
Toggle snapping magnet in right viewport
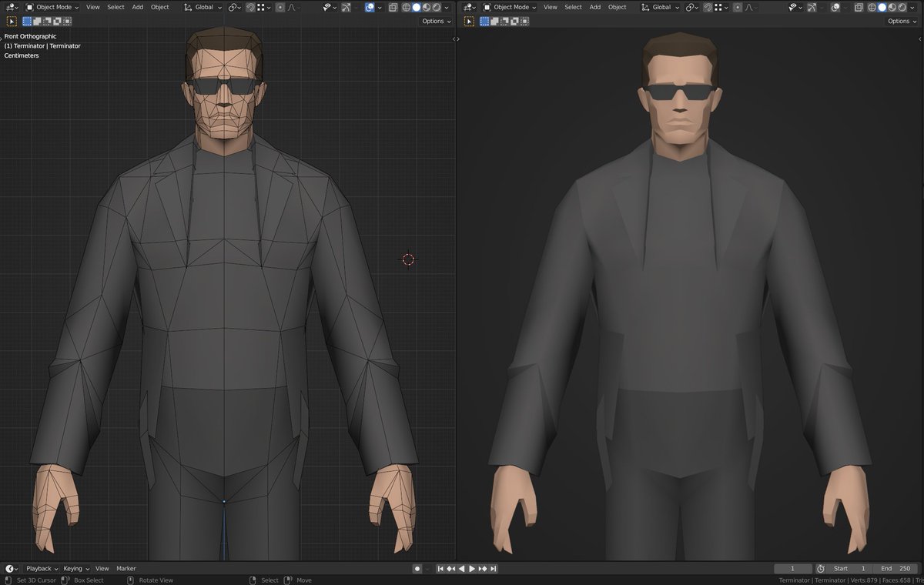pyautogui.click(x=708, y=7)
